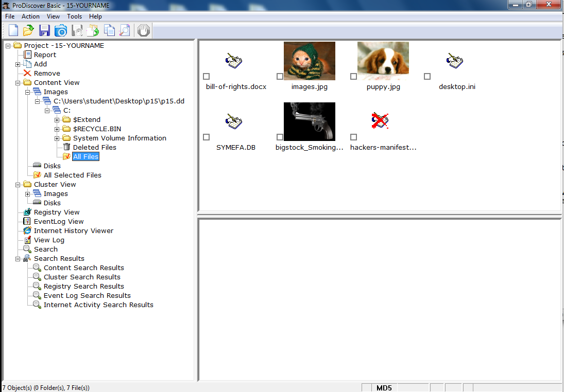The height and width of the screenshot is (392, 564).
Task: Open the Tools menu
Action: point(74,16)
